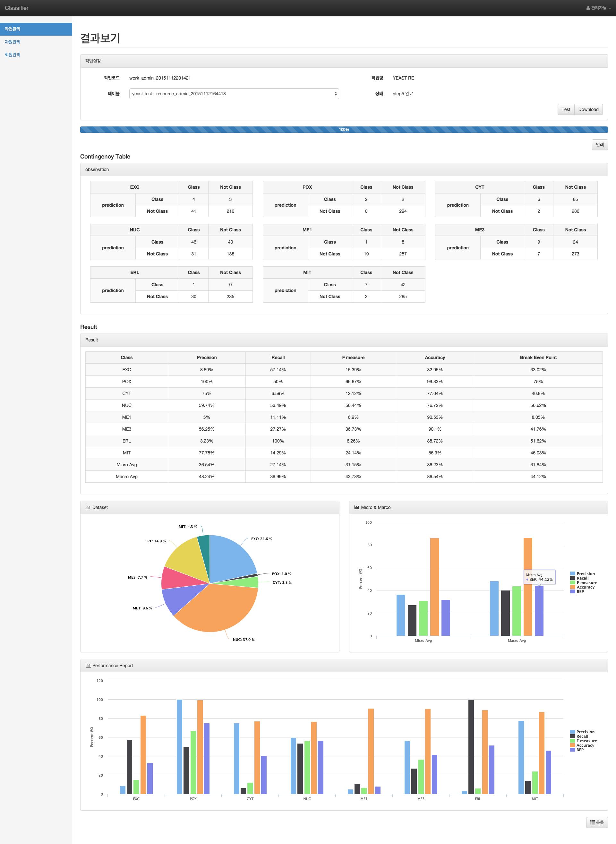Click the work_admin_20151112201421 job code
Viewport: 616px width, 844px height.
coord(160,78)
